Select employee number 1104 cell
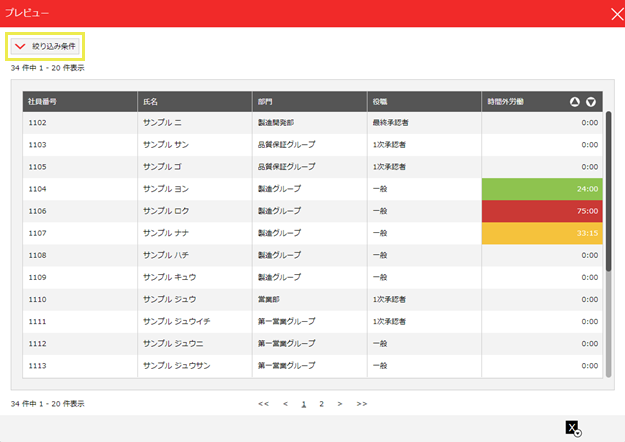625x442 pixels. click(x=80, y=189)
